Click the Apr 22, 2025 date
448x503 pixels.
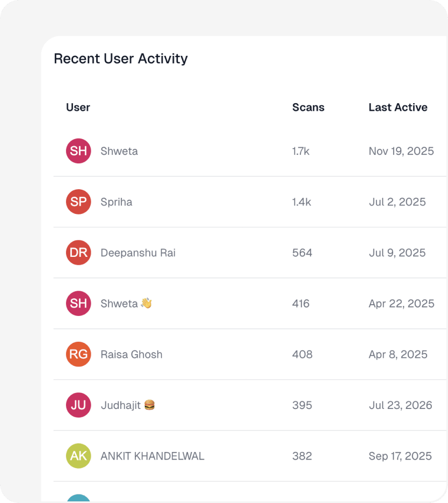(401, 304)
